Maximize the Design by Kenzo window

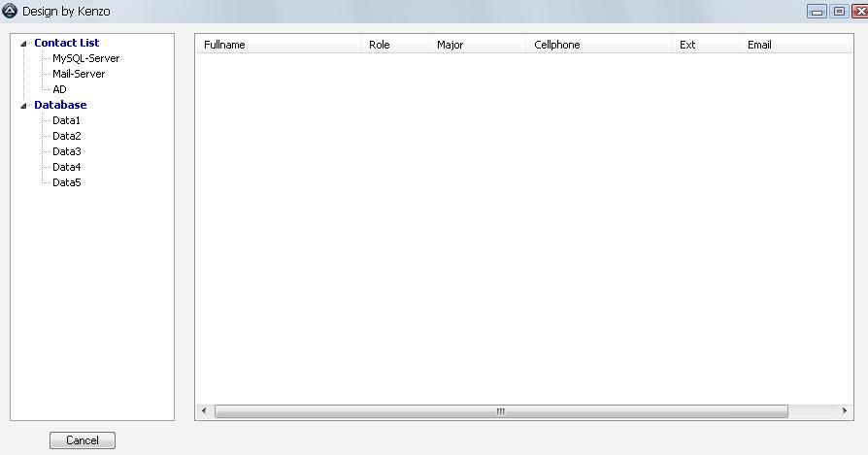coord(839,12)
